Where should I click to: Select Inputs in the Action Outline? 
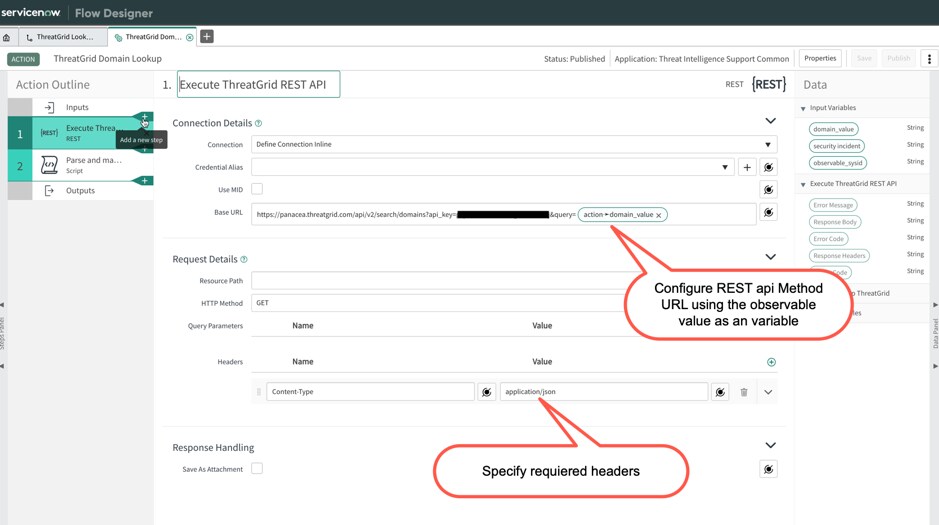coord(77,107)
